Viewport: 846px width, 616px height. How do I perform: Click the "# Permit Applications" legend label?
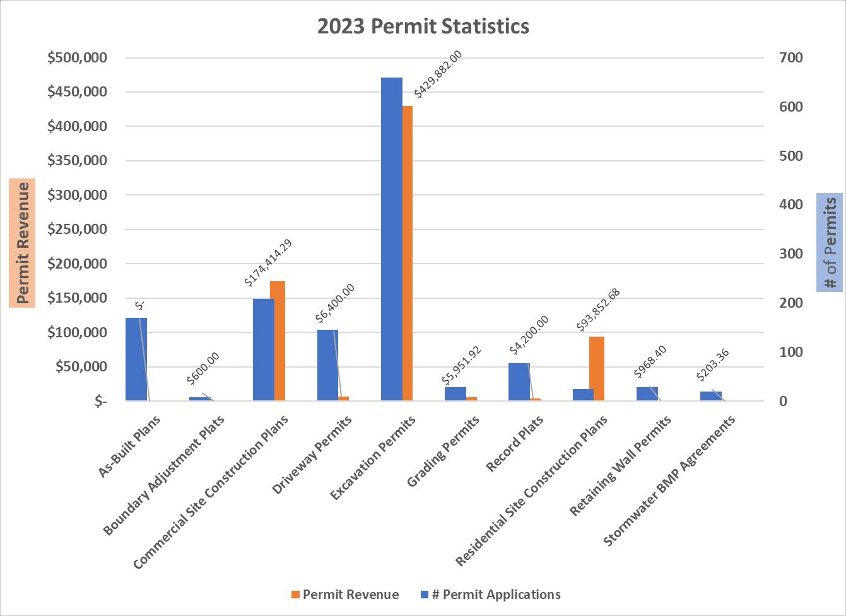496,595
